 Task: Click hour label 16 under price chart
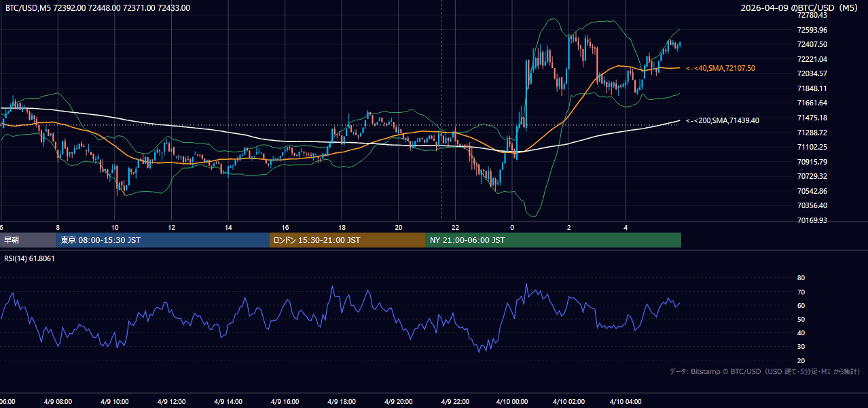285,228
